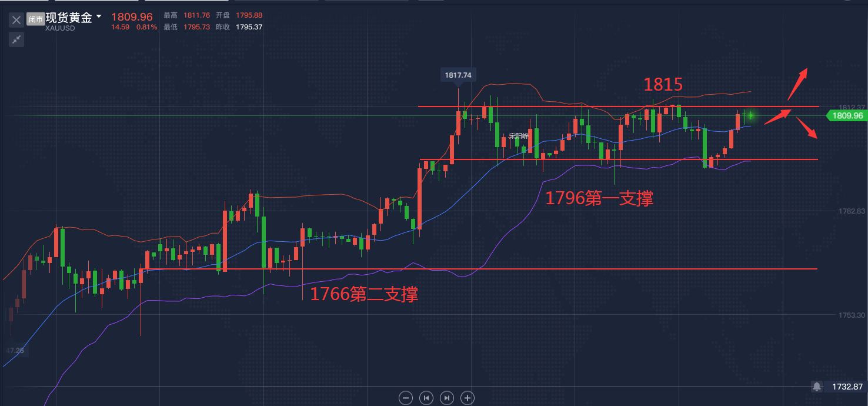Screen dimensions: 868x406
Task: Click the 1766第二支撑 annotation label
Action: point(364,294)
